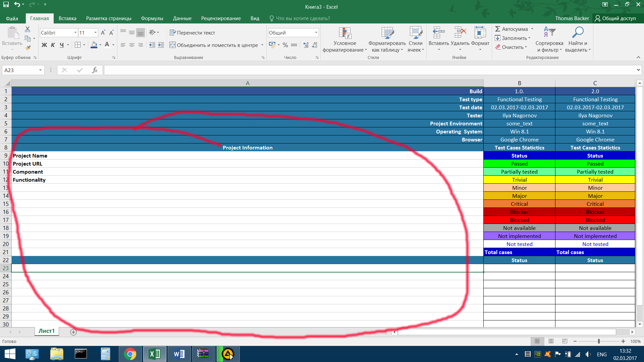Open the Файл tab
Screen dimensions: 644x362
[x=12, y=18]
